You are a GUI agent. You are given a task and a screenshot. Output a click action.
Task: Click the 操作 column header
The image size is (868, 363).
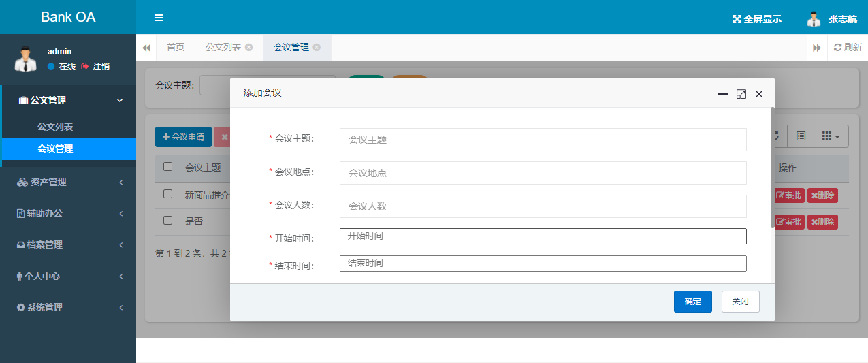[x=788, y=168]
